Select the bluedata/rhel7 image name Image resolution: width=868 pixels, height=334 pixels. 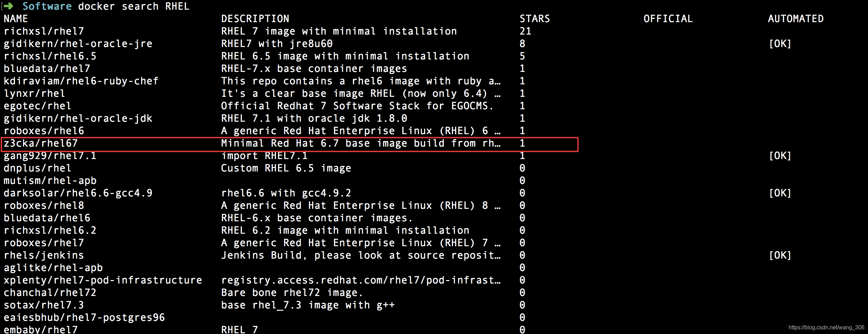[47, 68]
